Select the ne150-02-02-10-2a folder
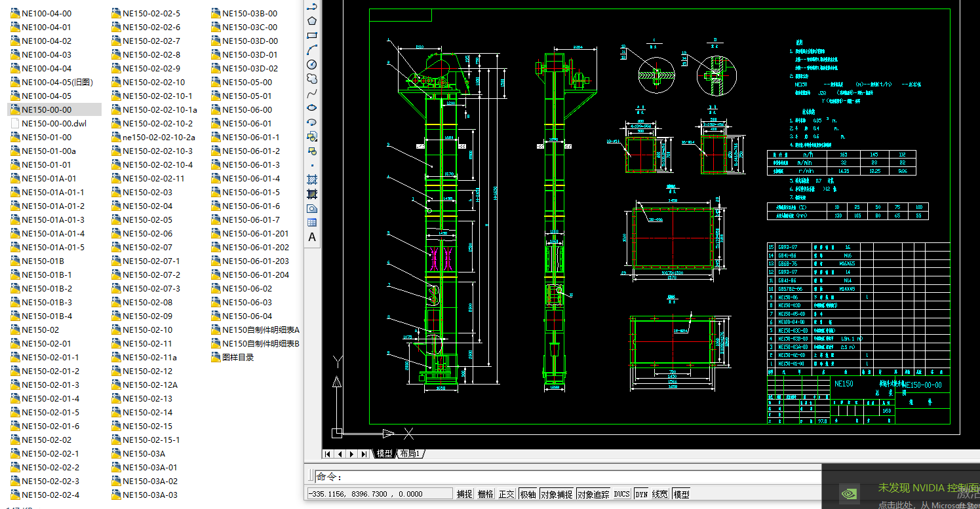 [x=153, y=137]
